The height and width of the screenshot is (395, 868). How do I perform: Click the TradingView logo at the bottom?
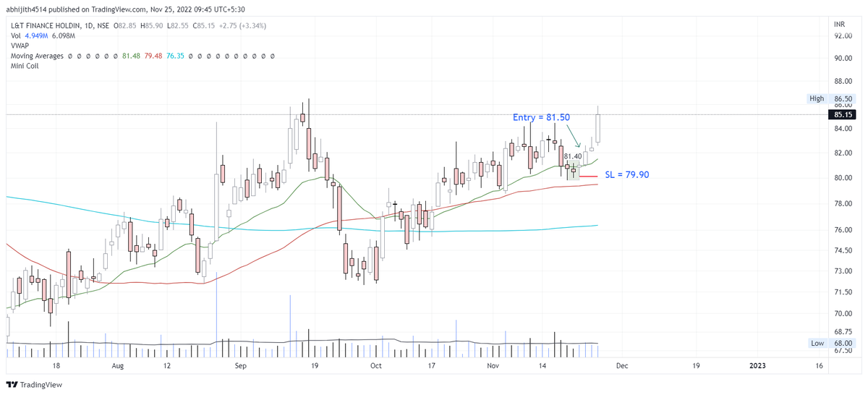[33, 384]
